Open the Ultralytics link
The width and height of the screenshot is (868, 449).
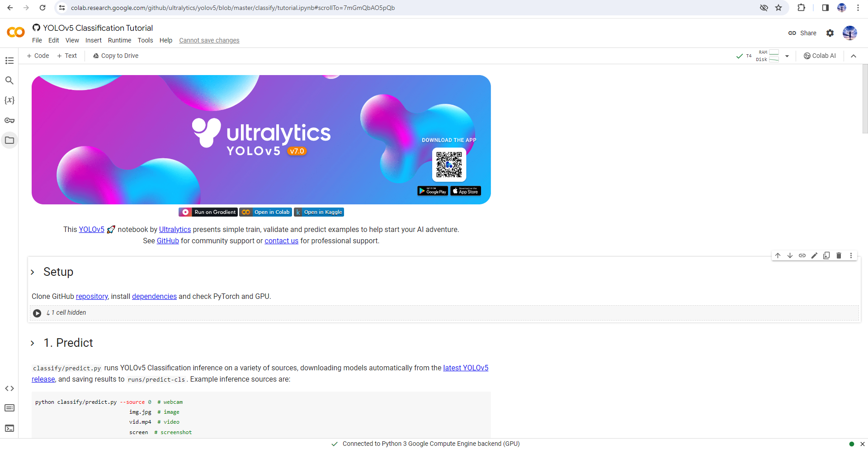click(x=175, y=230)
